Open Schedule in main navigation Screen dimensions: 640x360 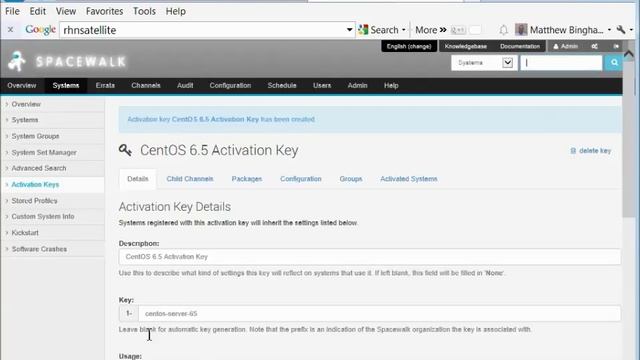pos(282,85)
